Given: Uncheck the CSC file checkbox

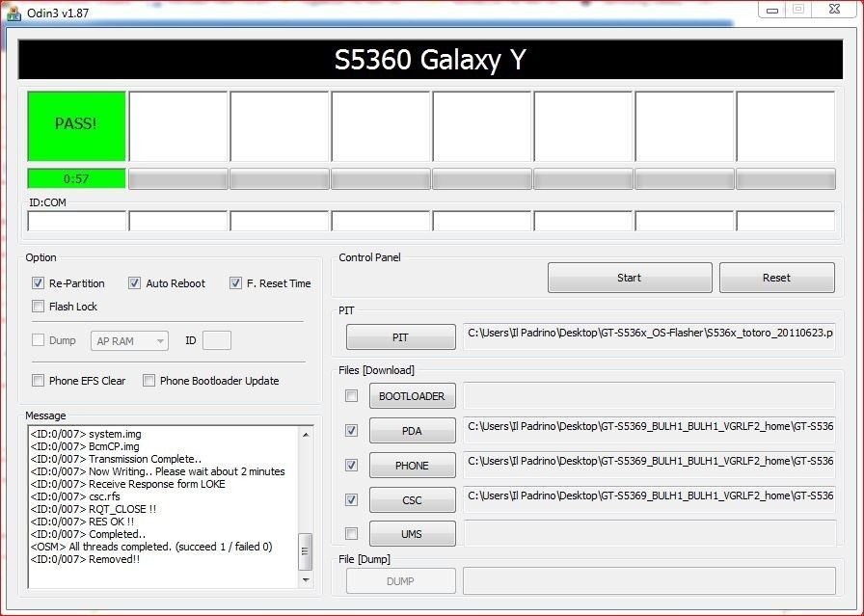Looking at the screenshot, I should click(x=351, y=499).
